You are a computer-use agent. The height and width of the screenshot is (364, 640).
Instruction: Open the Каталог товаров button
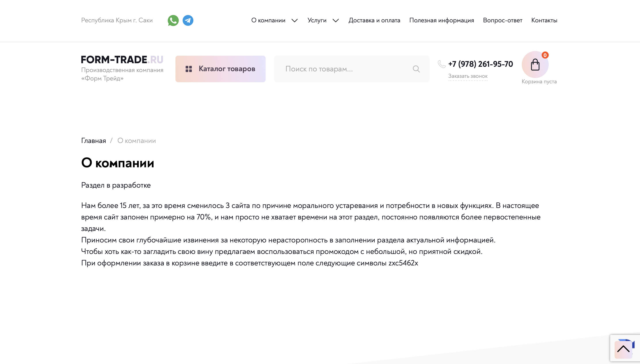pyautogui.click(x=220, y=69)
